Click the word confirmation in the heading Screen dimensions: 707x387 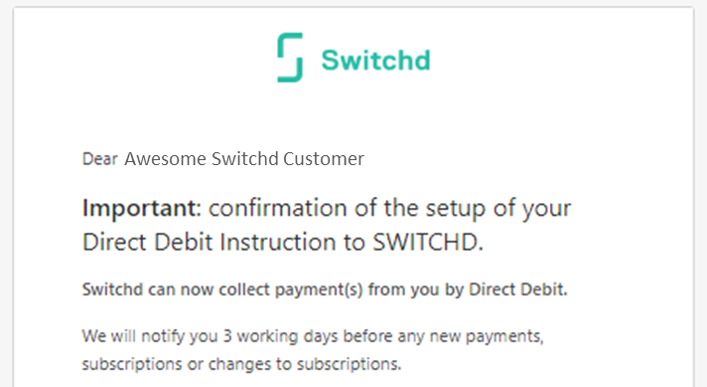[x=278, y=208]
